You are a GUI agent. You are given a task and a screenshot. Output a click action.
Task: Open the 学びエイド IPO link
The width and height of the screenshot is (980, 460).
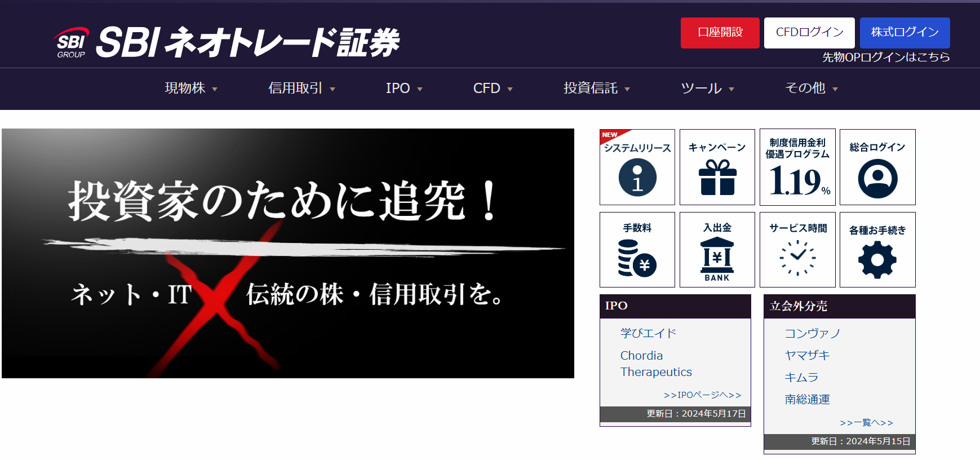click(649, 333)
